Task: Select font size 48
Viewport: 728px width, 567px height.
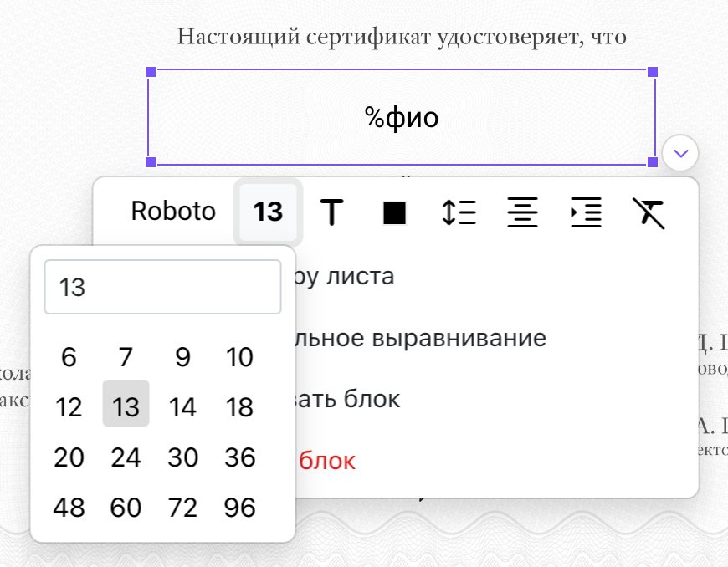Action: tap(69, 507)
